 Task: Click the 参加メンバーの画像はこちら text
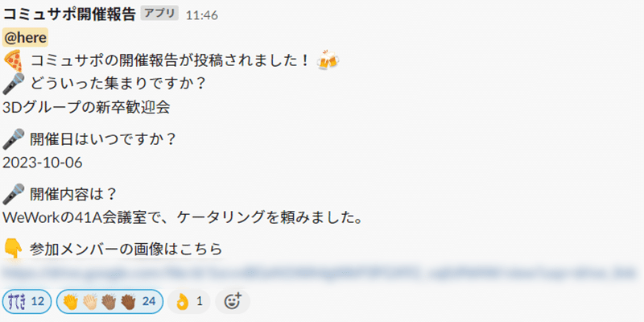coord(126,249)
